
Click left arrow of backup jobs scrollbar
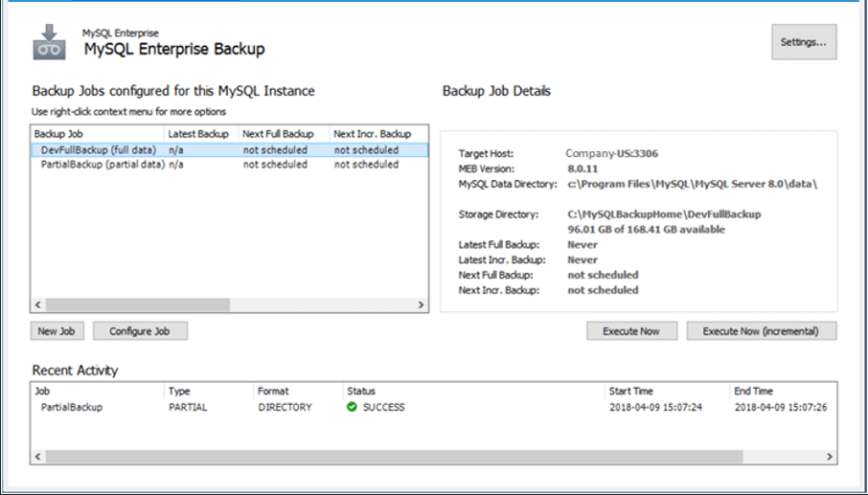click(x=37, y=304)
